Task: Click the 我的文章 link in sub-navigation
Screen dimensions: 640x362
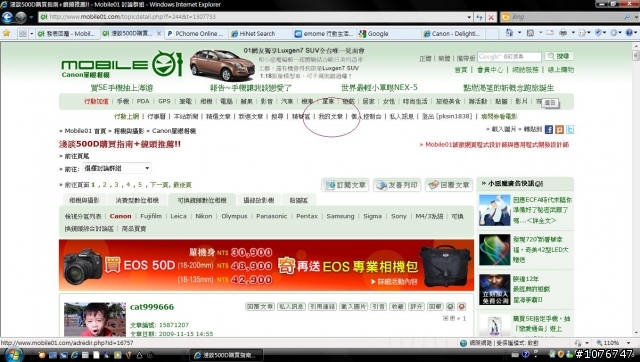Action: (x=331, y=117)
